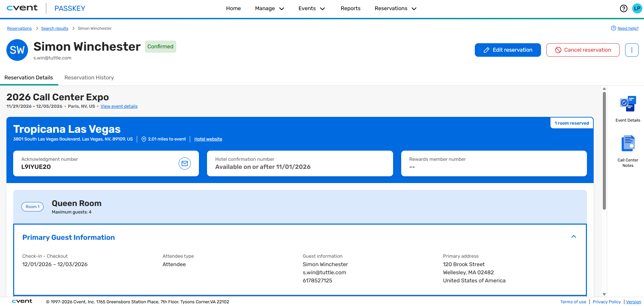Image resolution: width=644 pixels, height=306 pixels.
Task: Collapse the Primary Guest Information section
Action: pyautogui.click(x=573, y=237)
